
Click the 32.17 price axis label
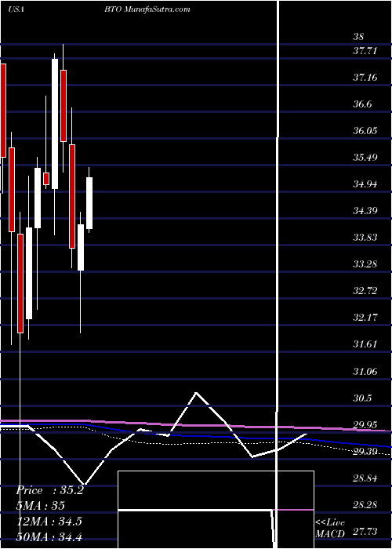click(365, 318)
